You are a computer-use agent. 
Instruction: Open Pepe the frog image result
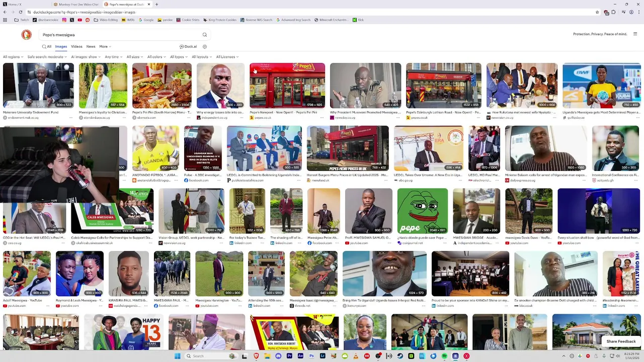(x=422, y=211)
